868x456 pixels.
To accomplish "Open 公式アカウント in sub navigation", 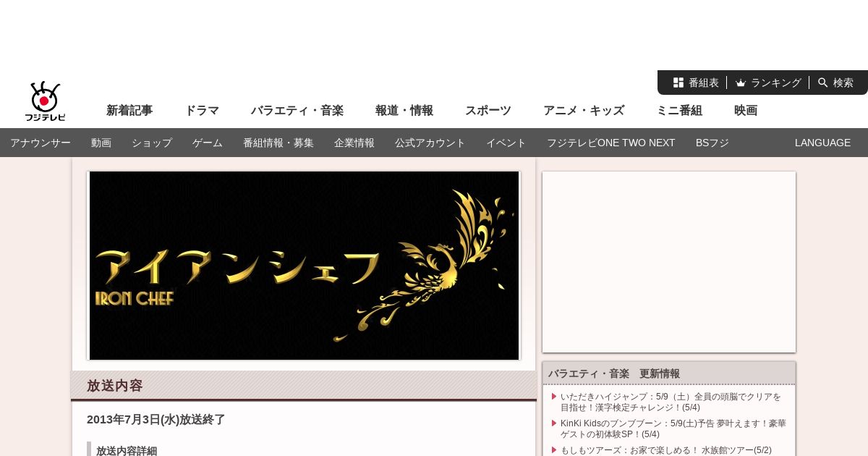I will (x=430, y=143).
